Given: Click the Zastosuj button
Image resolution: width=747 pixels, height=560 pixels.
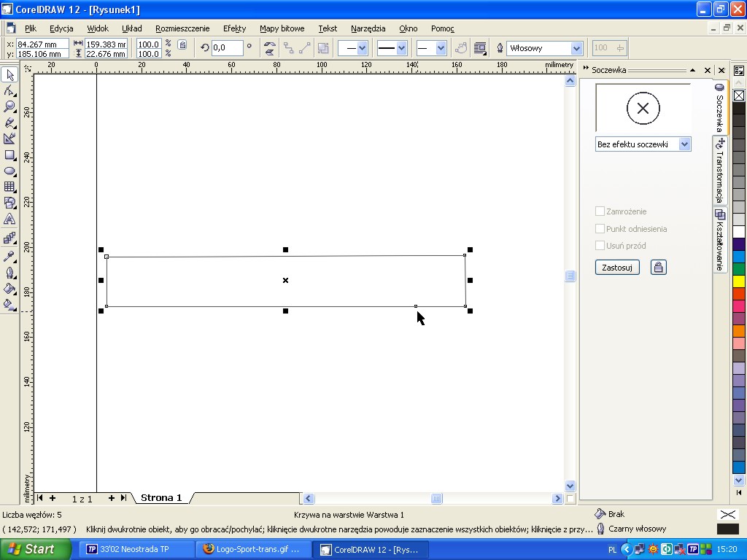Looking at the screenshot, I should point(617,268).
